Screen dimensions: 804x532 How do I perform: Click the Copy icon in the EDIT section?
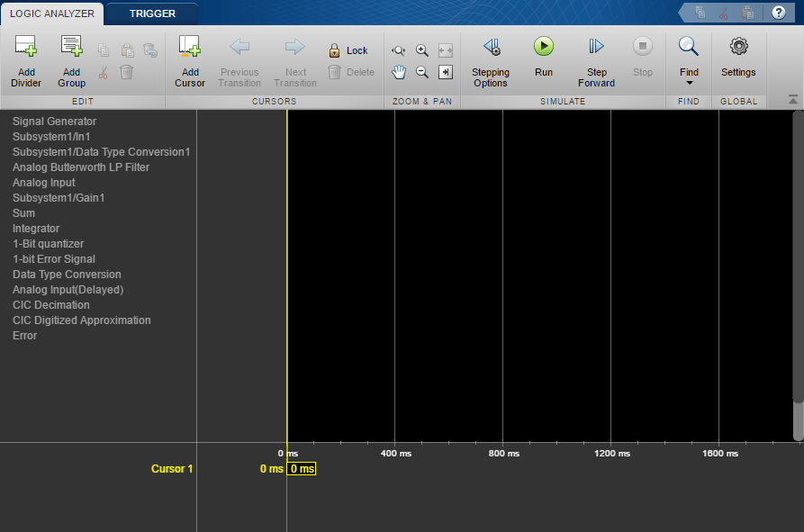tap(104, 50)
